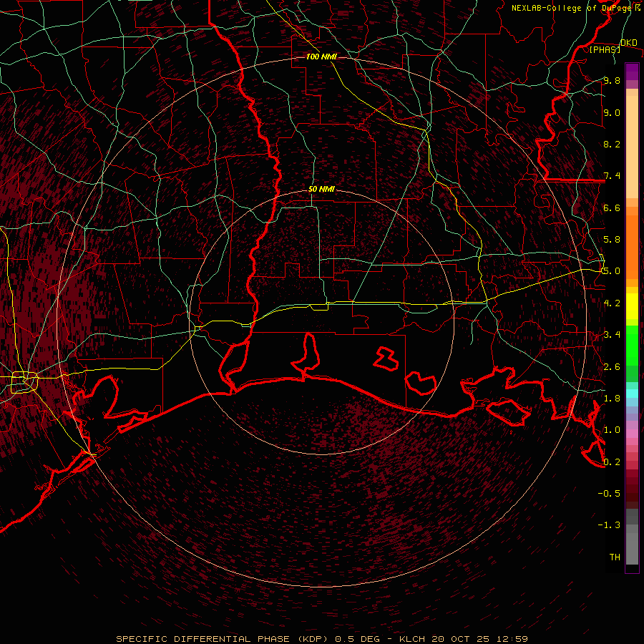The width and height of the screenshot is (644, 644).
Task: Select the cyan color bar segment near 1.8
Action: (x=632, y=394)
